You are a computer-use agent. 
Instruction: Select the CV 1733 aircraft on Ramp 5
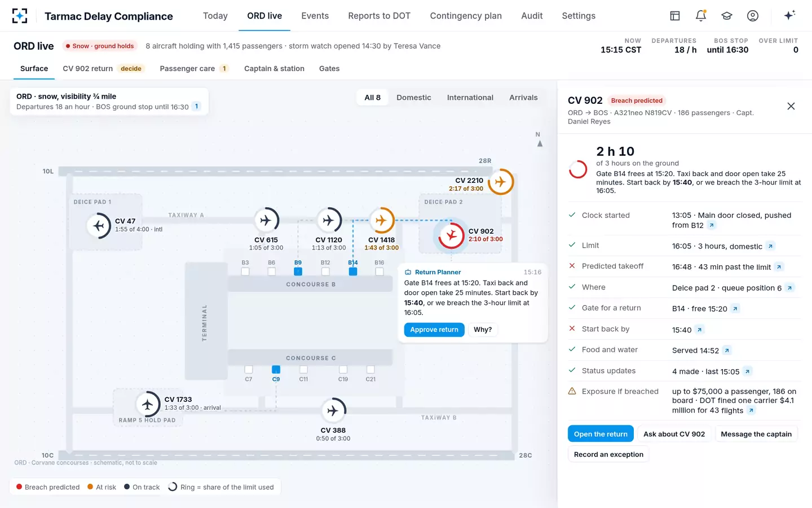(148, 404)
